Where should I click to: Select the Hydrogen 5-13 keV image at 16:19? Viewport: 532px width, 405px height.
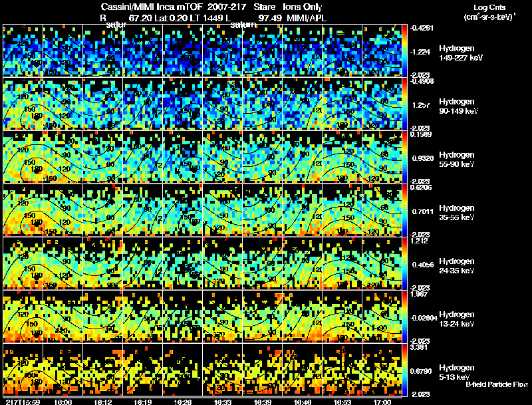pos(142,370)
